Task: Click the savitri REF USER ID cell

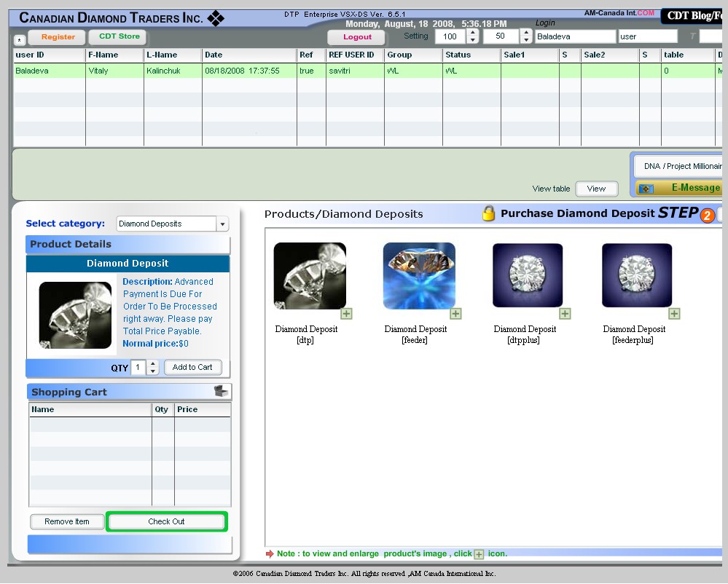Action: point(355,71)
